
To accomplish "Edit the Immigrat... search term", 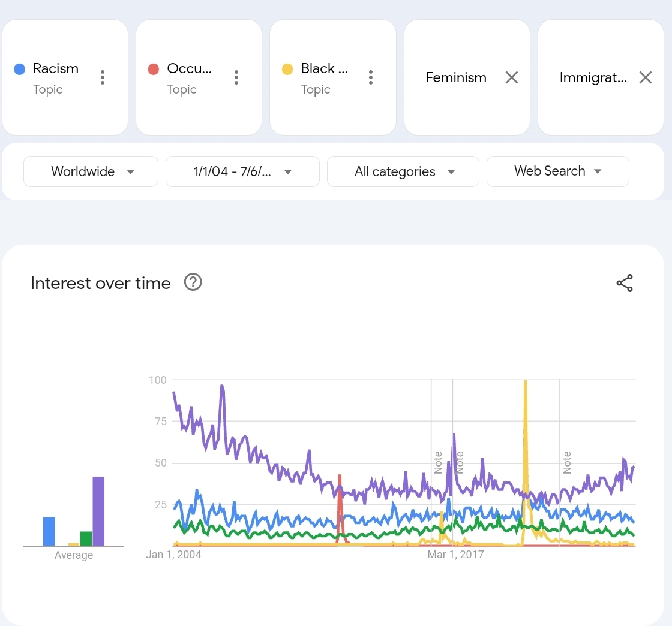I will click(593, 77).
